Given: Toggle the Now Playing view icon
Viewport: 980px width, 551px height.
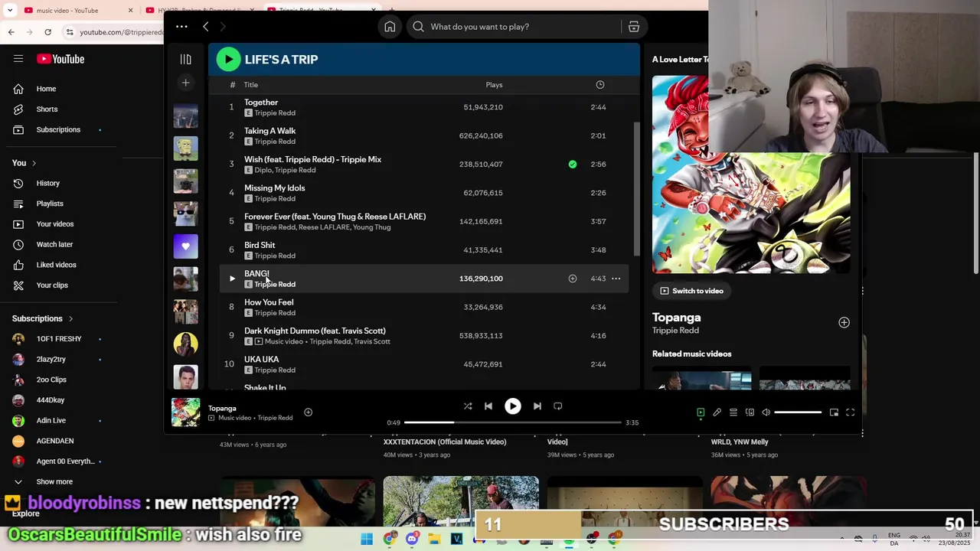Looking at the screenshot, I should 701,412.
